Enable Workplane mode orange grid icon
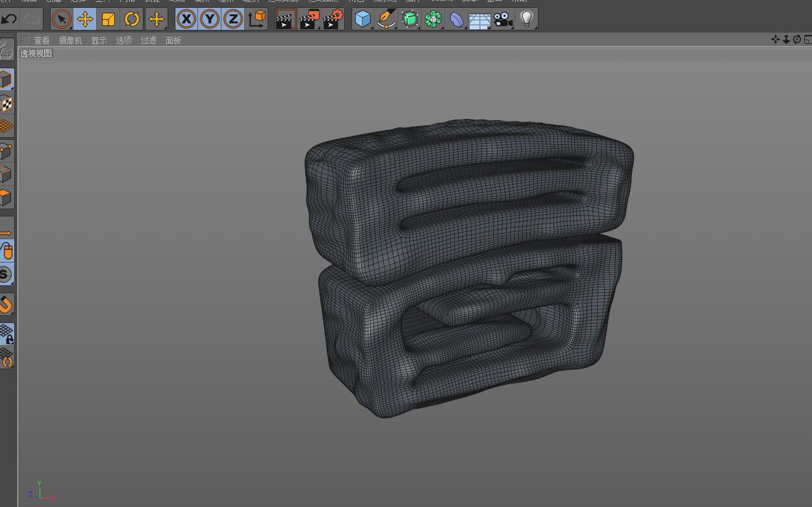 (6, 127)
